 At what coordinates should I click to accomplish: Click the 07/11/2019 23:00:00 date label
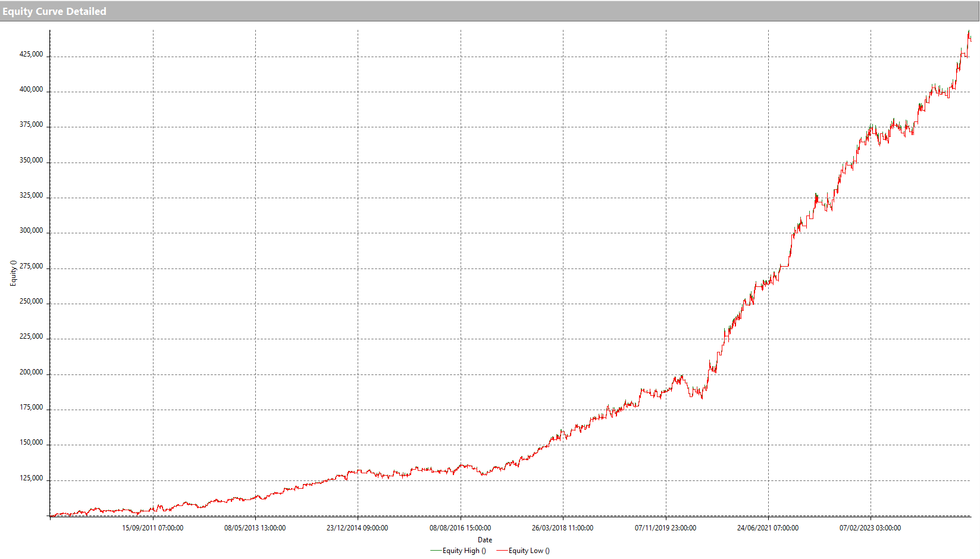(665, 528)
